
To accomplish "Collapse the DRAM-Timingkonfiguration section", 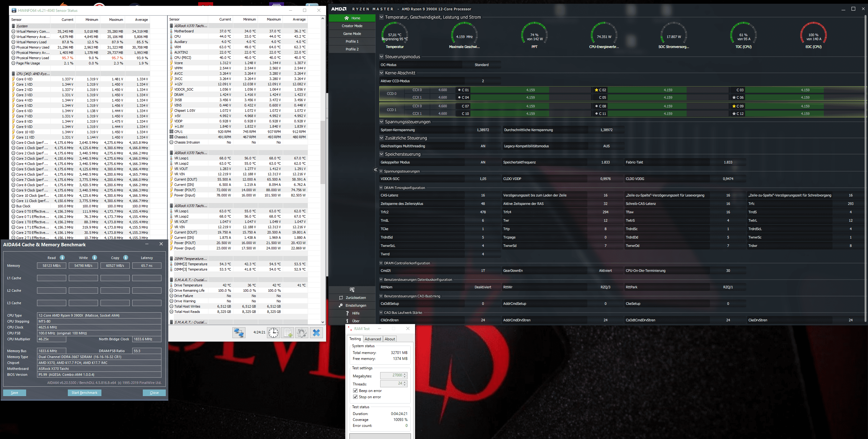I will pos(381,188).
